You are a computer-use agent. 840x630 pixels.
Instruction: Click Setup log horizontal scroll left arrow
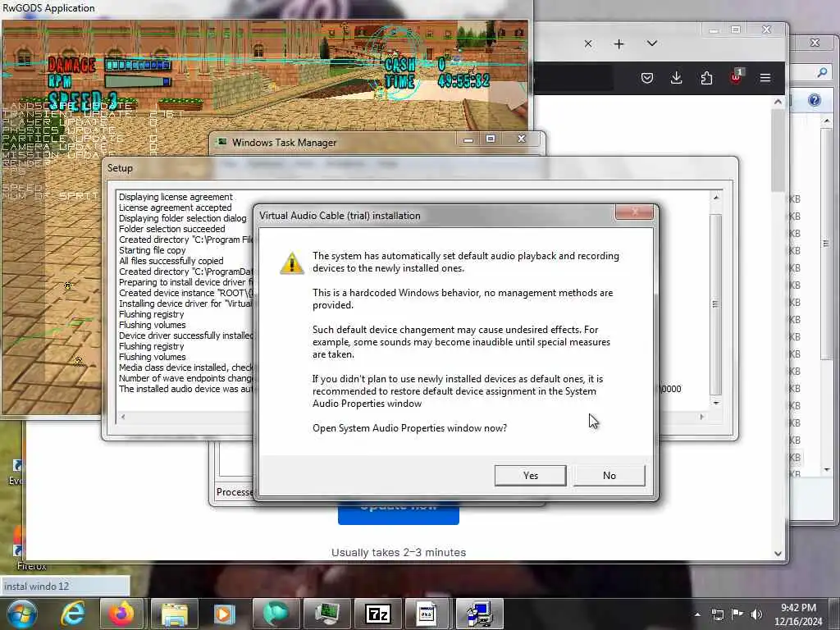click(x=123, y=416)
